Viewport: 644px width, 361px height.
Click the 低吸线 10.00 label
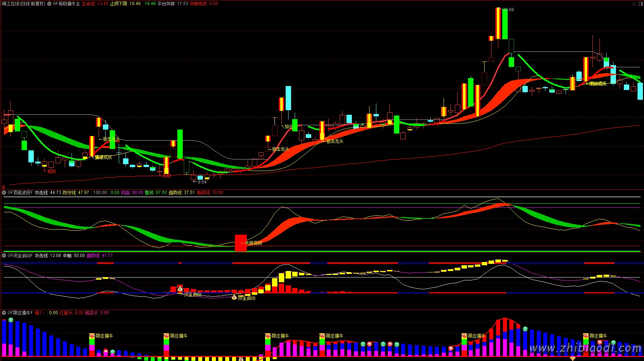tap(210, 193)
